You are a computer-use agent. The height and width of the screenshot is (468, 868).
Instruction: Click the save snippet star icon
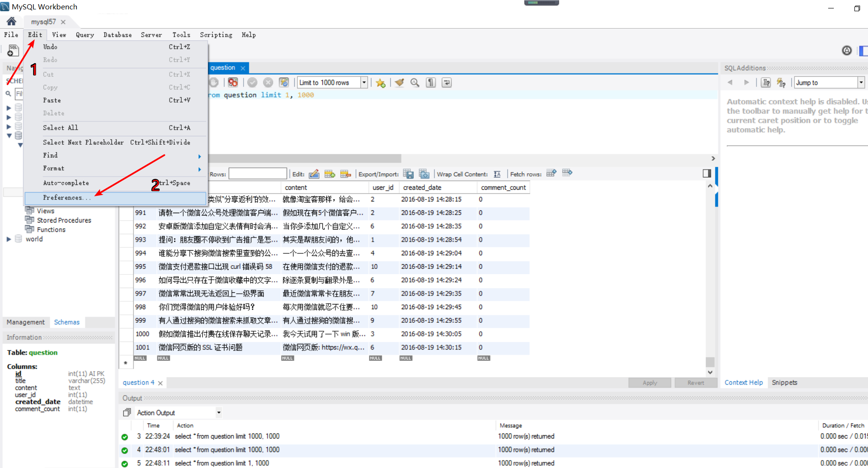click(380, 83)
